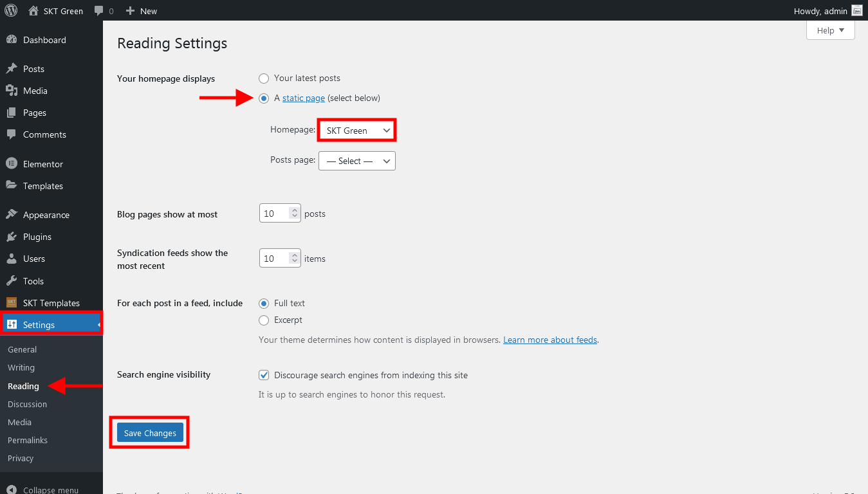Image resolution: width=868 pixels, height=494 pixels.
Task: Click the Templates folder icon
Action: [x=12, y=186]
